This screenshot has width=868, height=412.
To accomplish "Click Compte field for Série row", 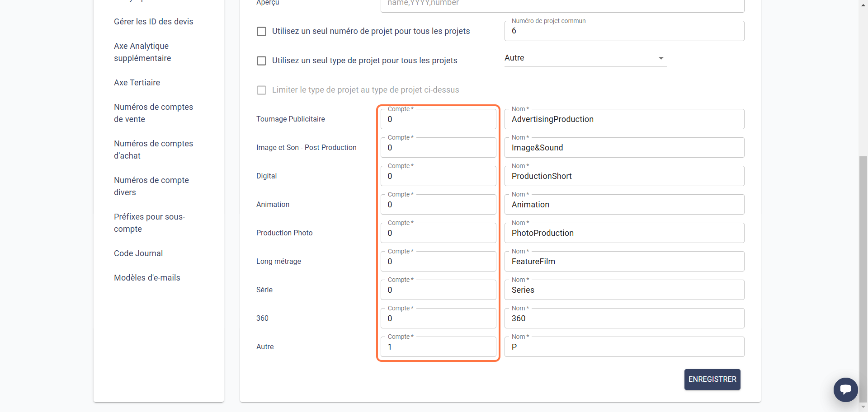I will coord(438,290).
